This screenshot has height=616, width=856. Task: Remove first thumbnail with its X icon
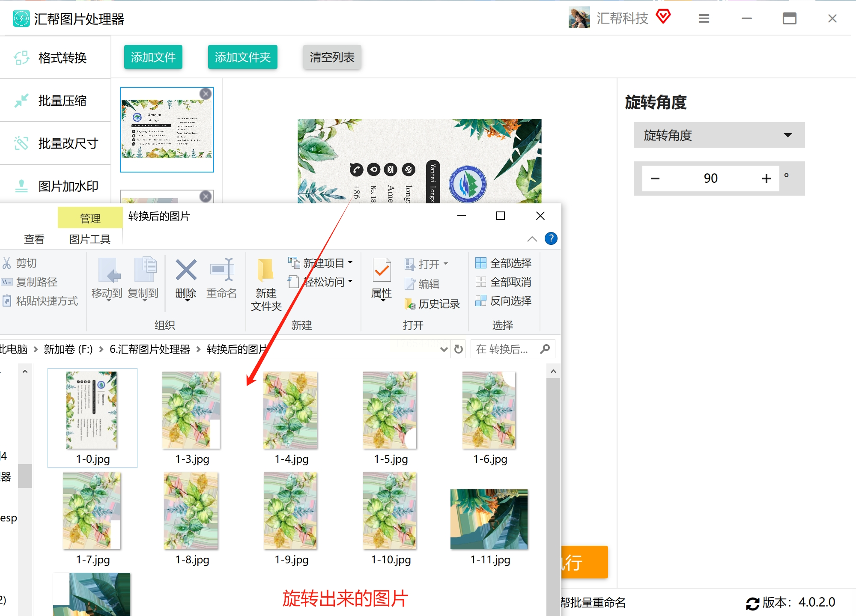point(206,94)
